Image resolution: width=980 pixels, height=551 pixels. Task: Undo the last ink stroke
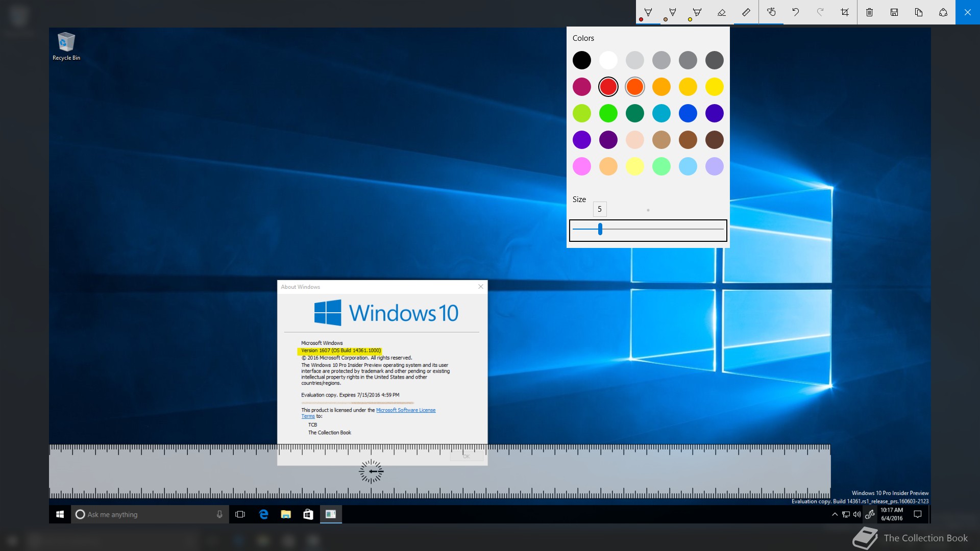coord(796,12)
